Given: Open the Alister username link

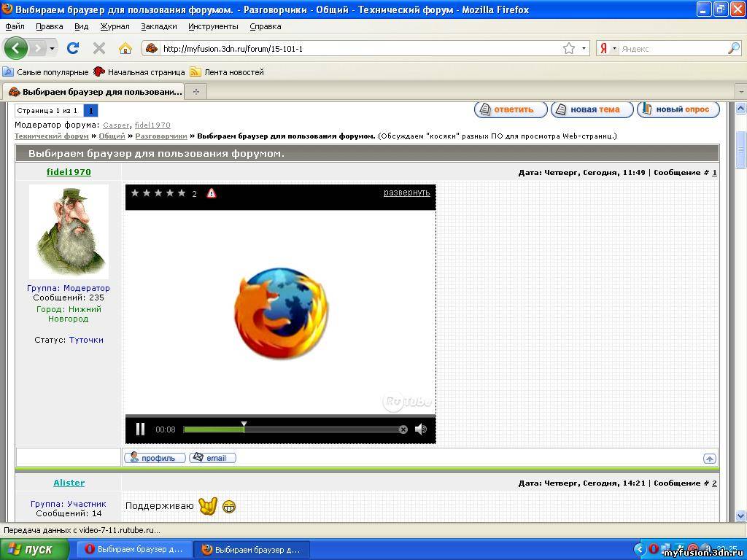Looking at the screenshot, I should [x=69, y=483].
